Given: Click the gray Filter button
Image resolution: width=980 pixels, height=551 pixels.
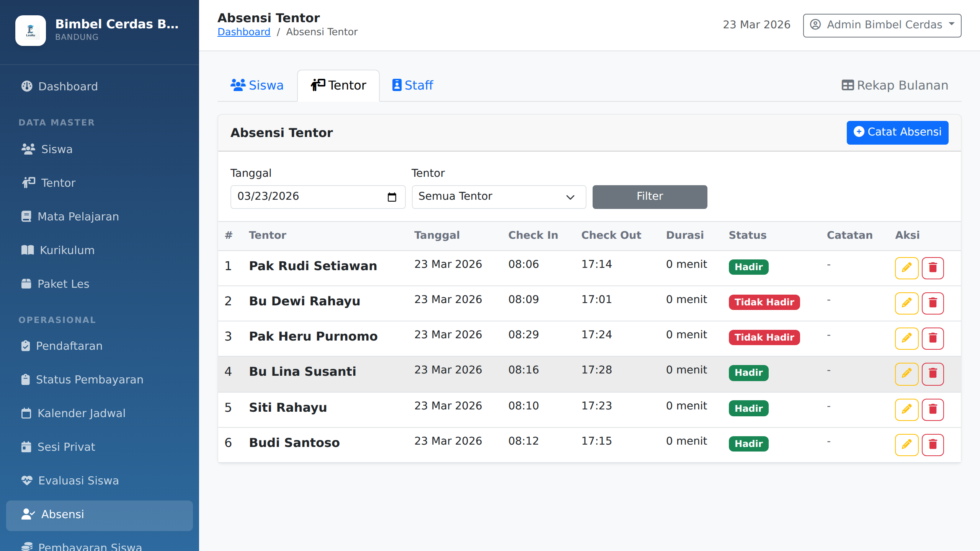Looking at the screenshot, I should point(650,197).
